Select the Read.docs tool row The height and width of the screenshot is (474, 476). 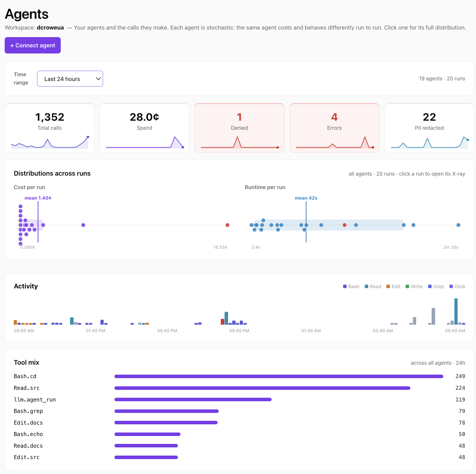click(239, 446)
